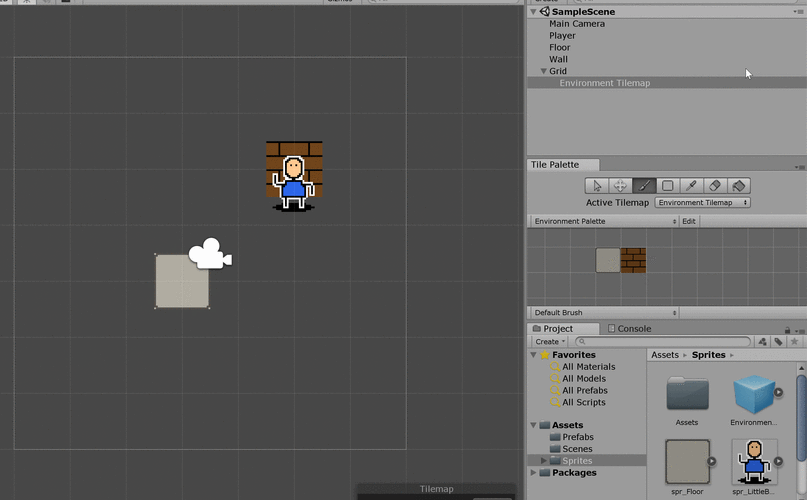Select the Tile Palette tab

coord(563,165)
